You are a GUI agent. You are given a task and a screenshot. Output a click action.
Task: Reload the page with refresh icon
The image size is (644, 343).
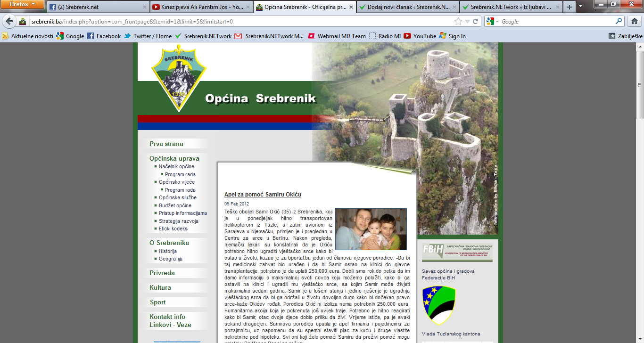[476, 21]
